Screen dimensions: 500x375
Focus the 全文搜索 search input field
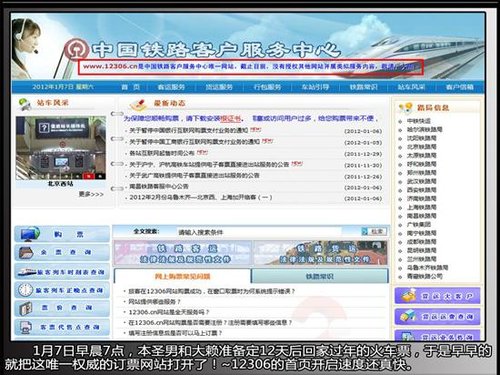[259, 232]
